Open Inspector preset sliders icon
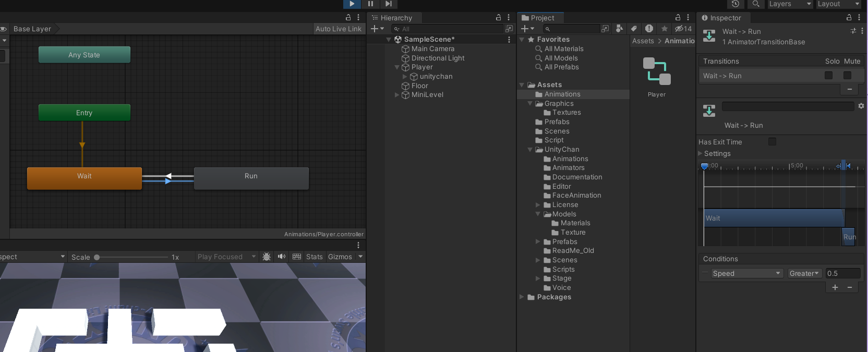The height and width of the screenshot is (352, 868). (x=853, y=31)
